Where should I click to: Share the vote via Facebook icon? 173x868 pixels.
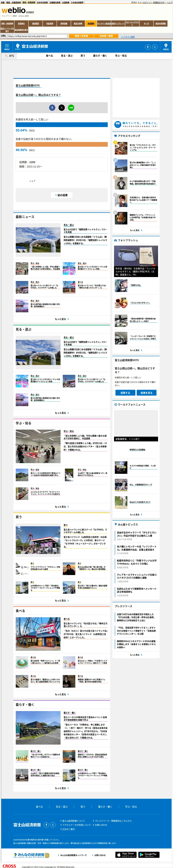click(52, 108)
